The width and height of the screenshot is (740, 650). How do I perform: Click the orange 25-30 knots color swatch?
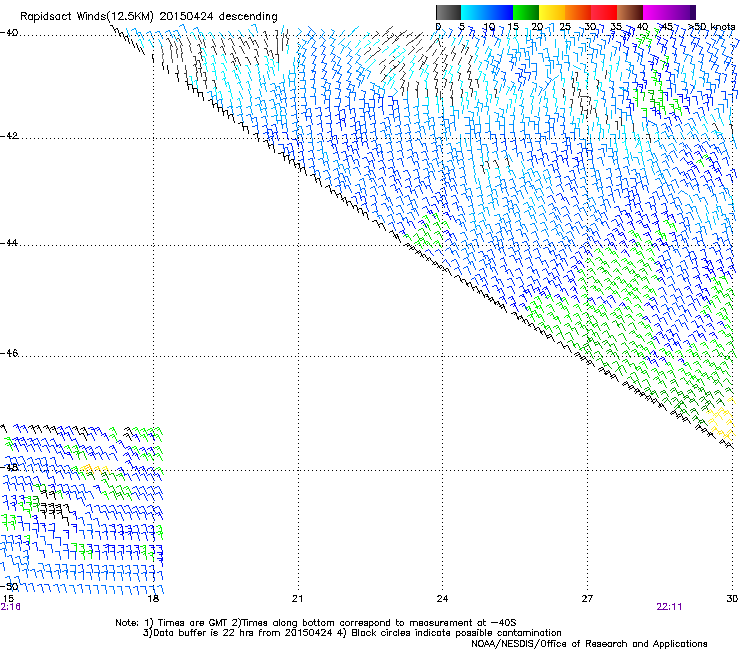tap(578, 12)
